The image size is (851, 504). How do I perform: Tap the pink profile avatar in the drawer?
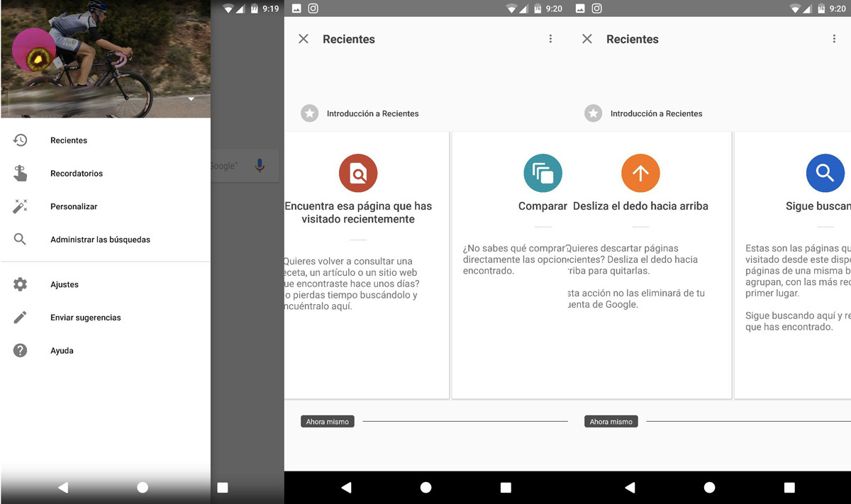[x=34, y=51]
